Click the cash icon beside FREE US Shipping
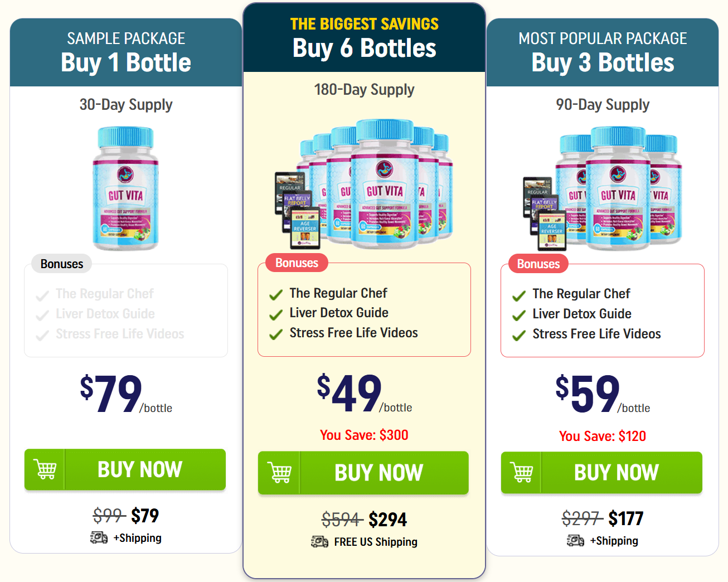The width and height of the screenshot is (728, 582). (319, 541)
